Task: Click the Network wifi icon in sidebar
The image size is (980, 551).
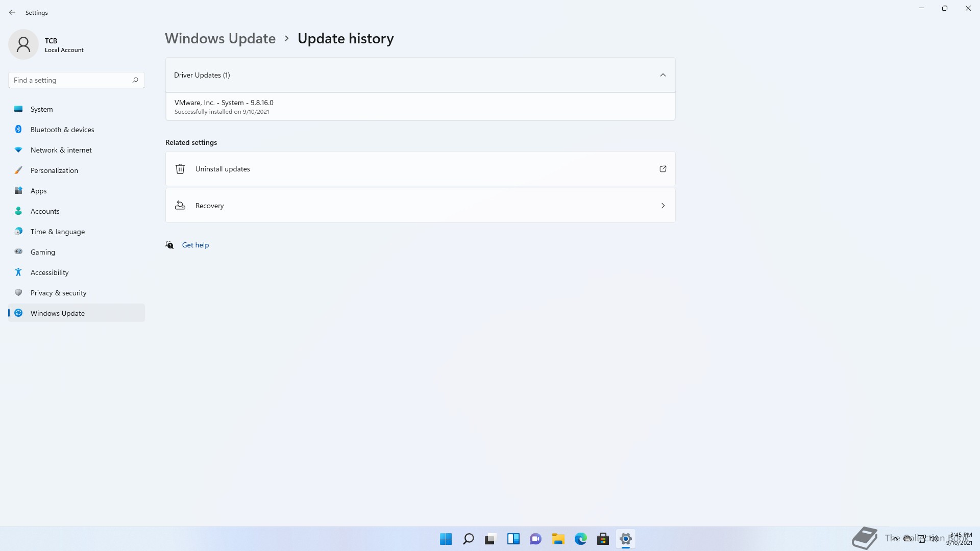Action: click(x=18, y=150)
